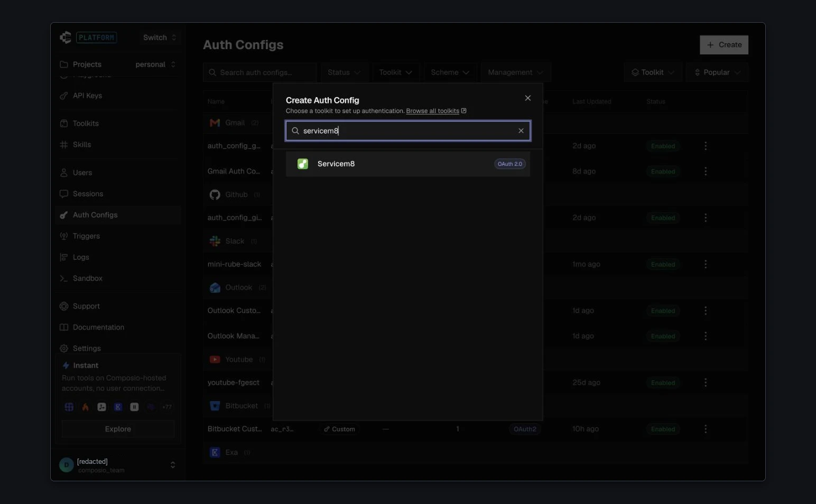816x504 pixels.
Task: Open Browse all toolkits link
Action: 436,111
